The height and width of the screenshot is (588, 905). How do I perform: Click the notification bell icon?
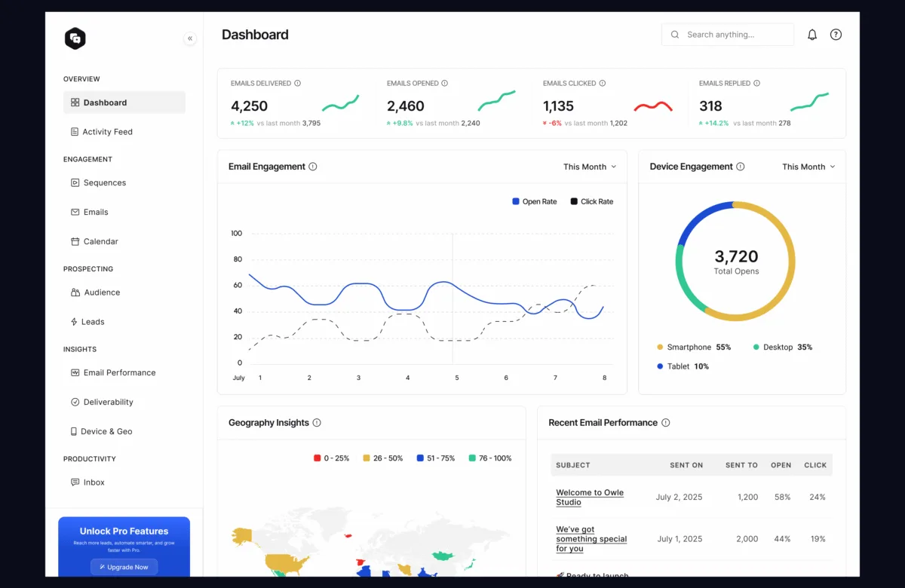click(x=812, y=34)
